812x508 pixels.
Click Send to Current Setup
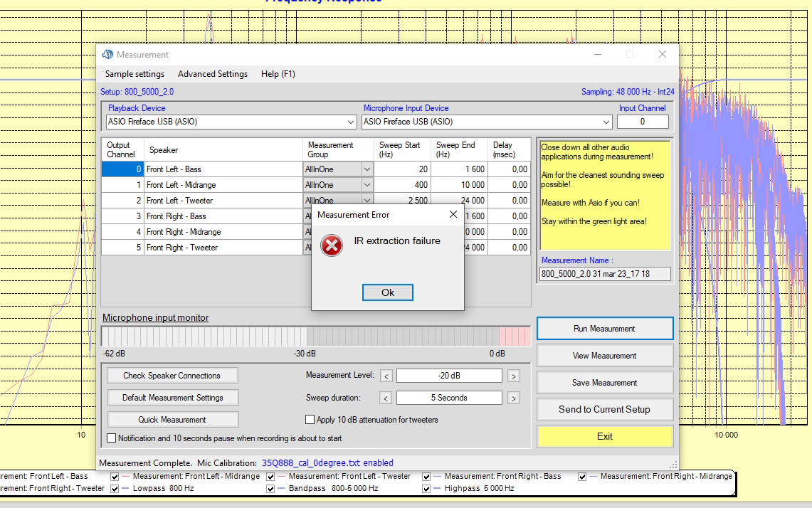click(605, 410)
